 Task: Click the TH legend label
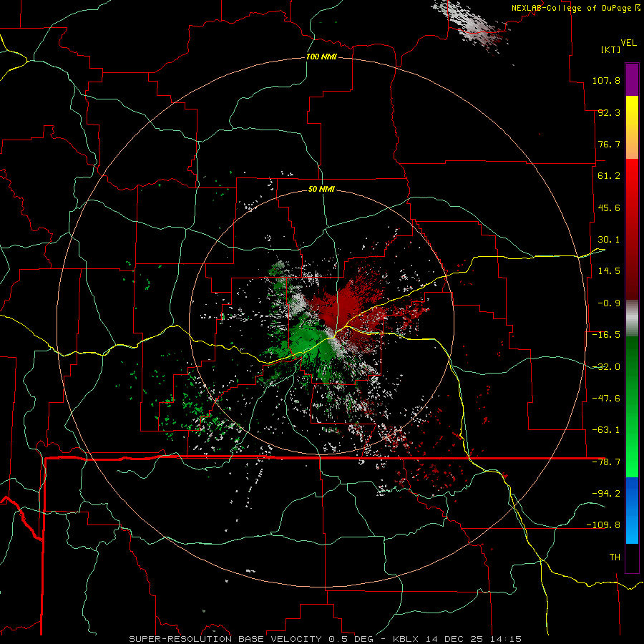(615, 557)
